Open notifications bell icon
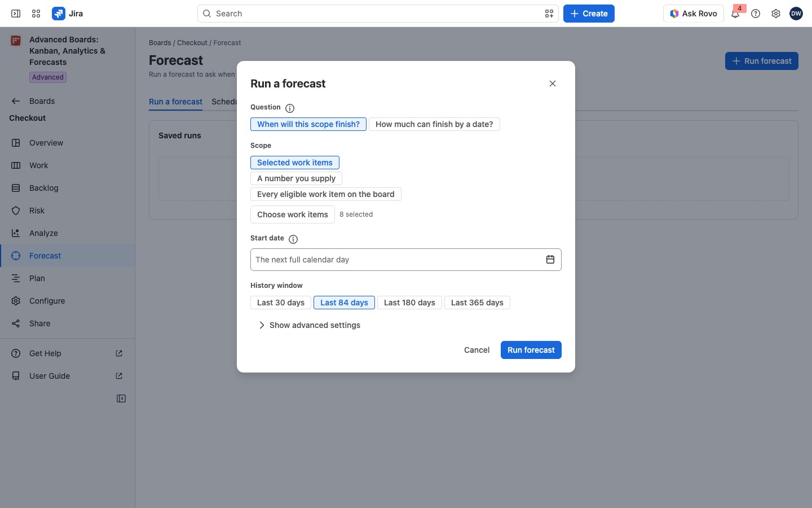The image size is (812, 508). pyautogui.click(x=735, y=14)
